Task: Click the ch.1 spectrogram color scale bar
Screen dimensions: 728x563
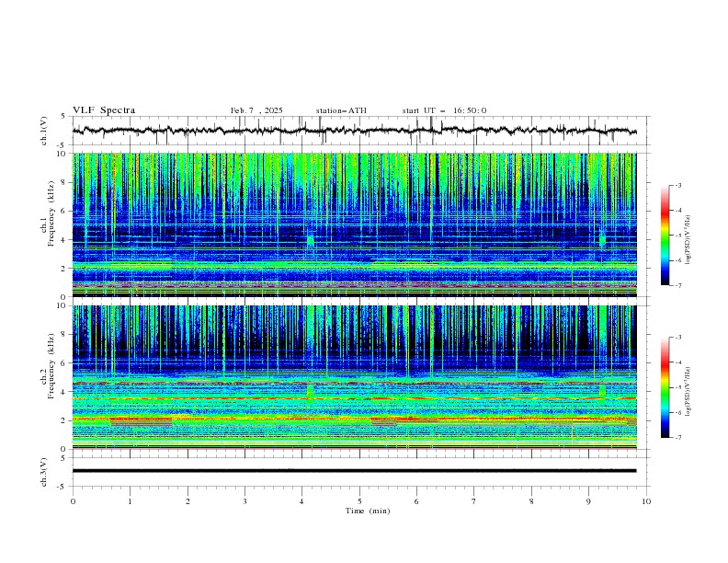Action: [x=665, y=236]
